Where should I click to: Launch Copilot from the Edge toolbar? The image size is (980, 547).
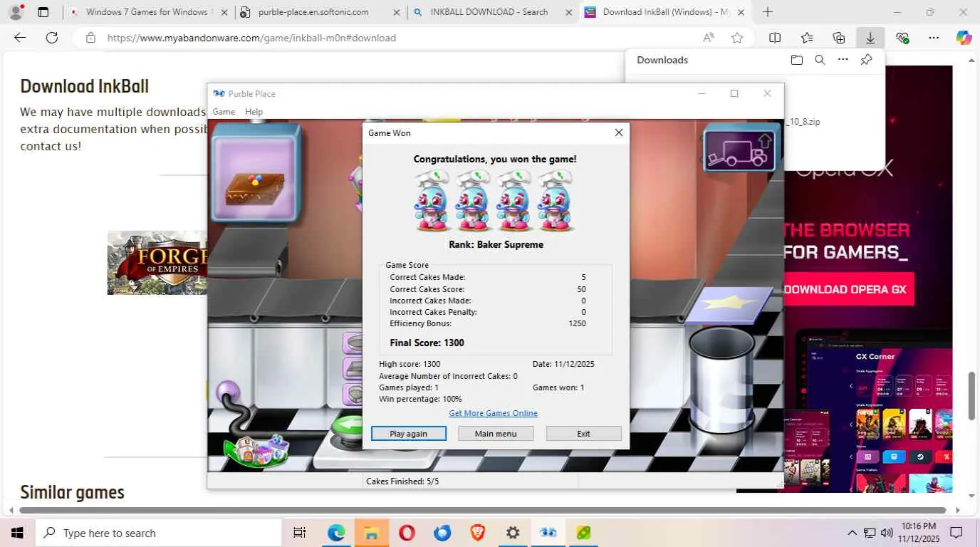click(x=964, y=38)
